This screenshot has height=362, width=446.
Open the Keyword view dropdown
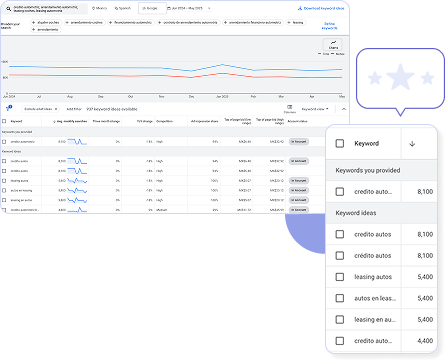315,109
